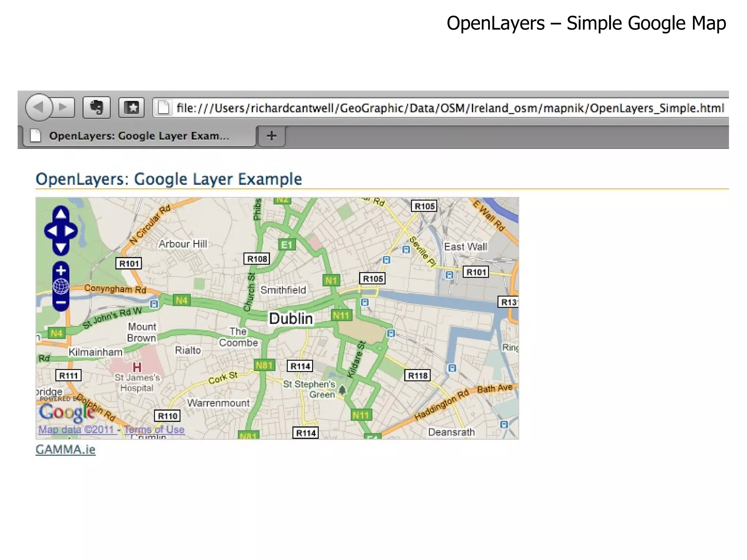Open the GAMMA.ie link
This screenshot has height=560, width=747.
coord(66,449)
